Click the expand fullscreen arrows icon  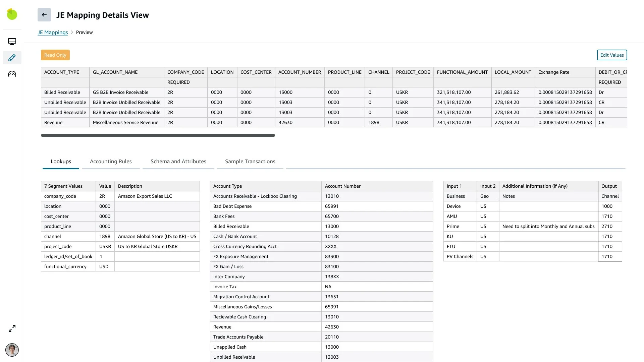tap(12, 328)
